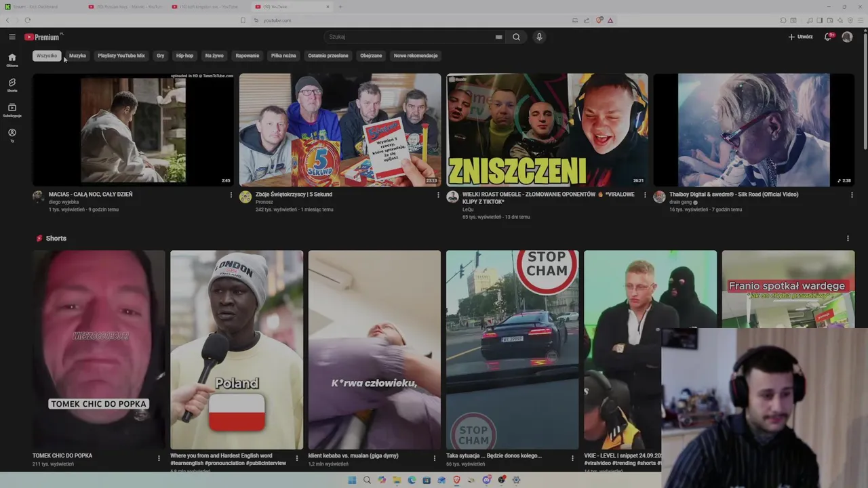868x488 pixels.
Task: Start voice search with the microphone icon
Action: click(x=539, y=37)
